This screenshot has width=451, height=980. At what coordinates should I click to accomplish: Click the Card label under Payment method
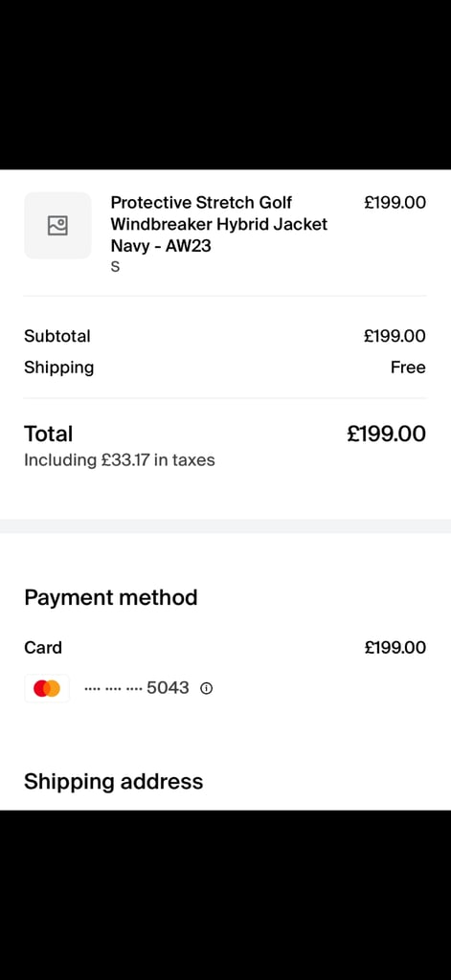pyautogui.click(x=42, y=648)
